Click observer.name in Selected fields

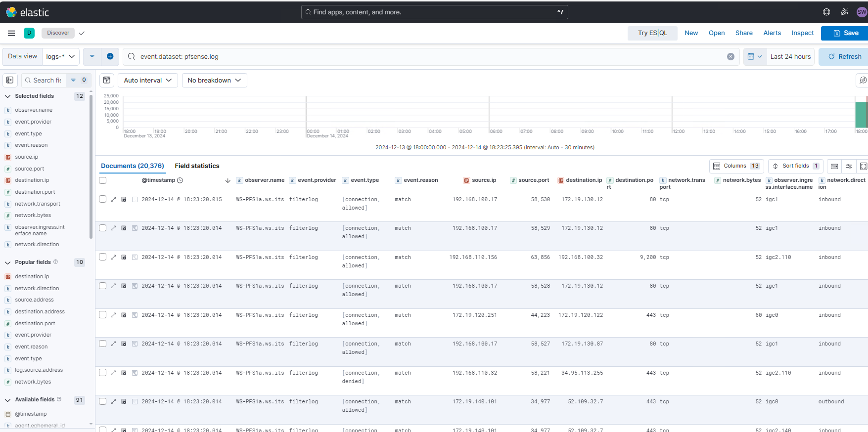34,110
